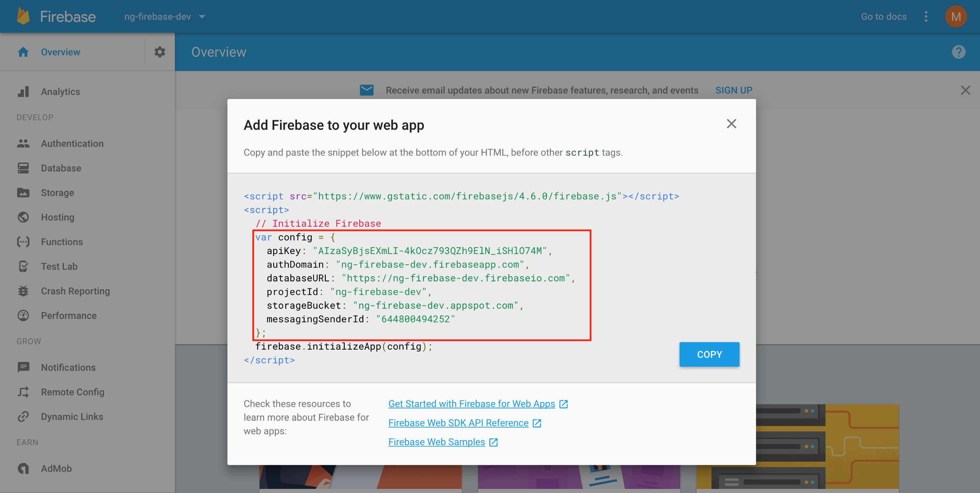
Task: Click the project settings gear icon
Action: pyautogui.click(x=160, y=52)
